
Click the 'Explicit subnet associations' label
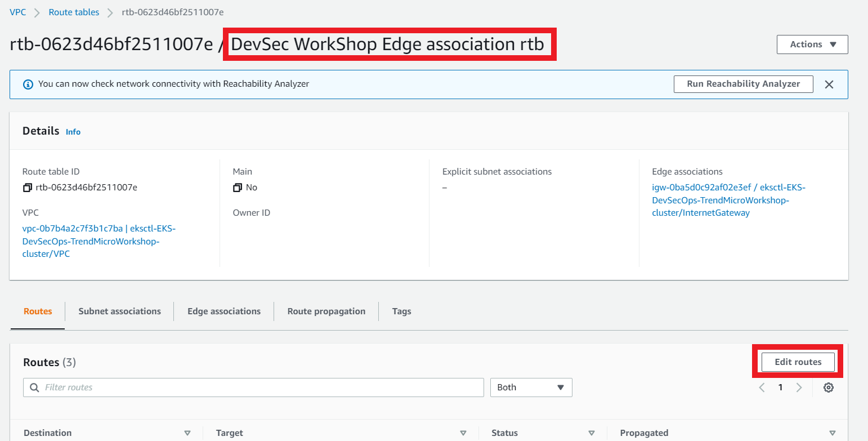[x=497, y=172]
